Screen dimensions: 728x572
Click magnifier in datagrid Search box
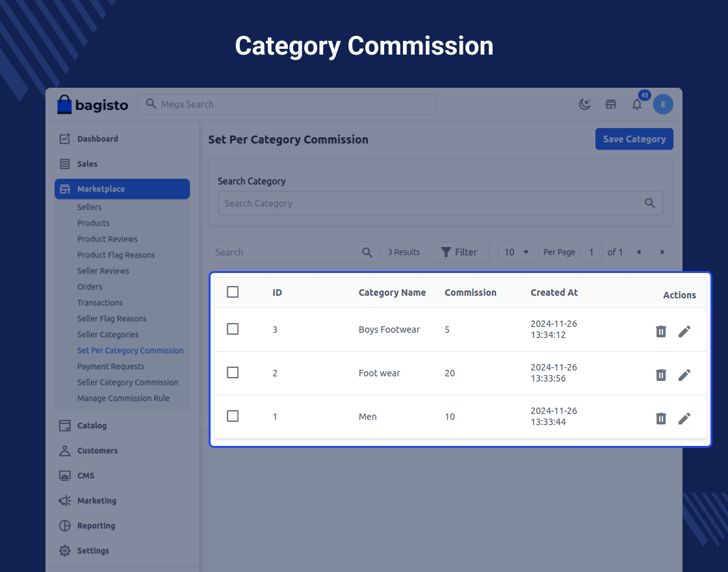[x=367, y=252]
